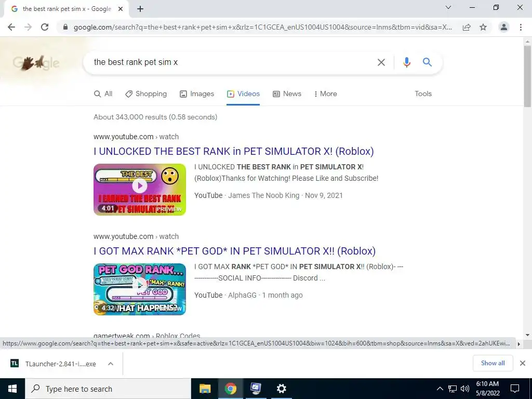Submit search with magnifier icon
532x399 pixels.
tap(427, 62)
